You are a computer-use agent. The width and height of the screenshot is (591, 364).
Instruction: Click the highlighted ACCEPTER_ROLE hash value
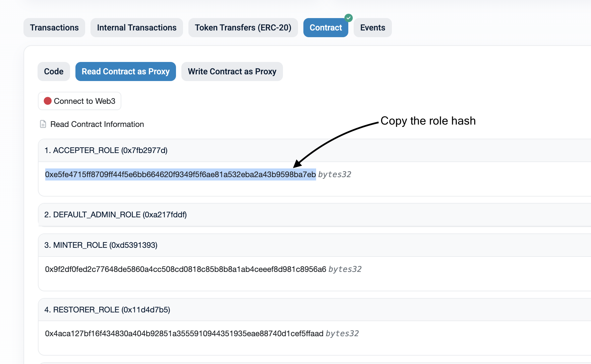(x=180, y=174)
